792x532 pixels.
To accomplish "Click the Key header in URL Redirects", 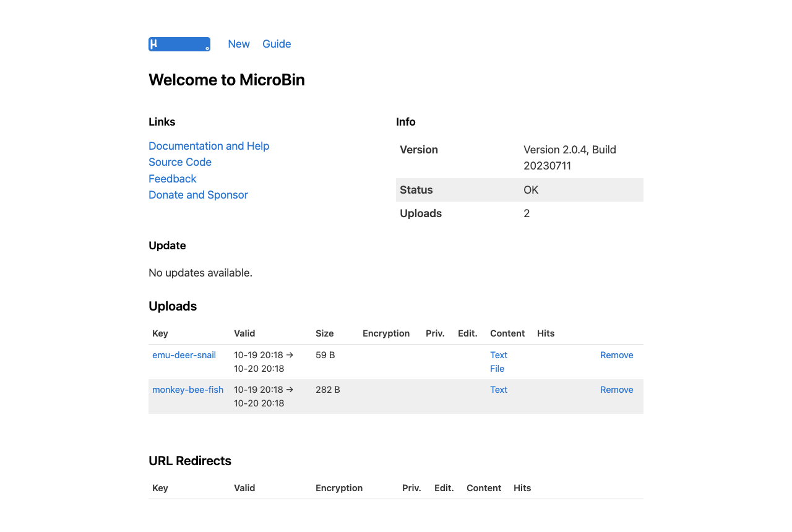I will [160, 488].
